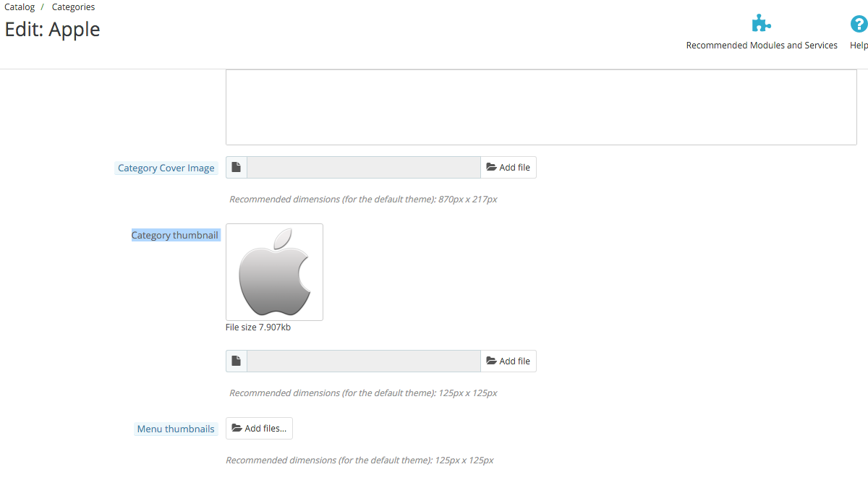This screenshot has width=868, height=480.
Task: Click the Category thumbnail label
Action: tap(175, 235)
